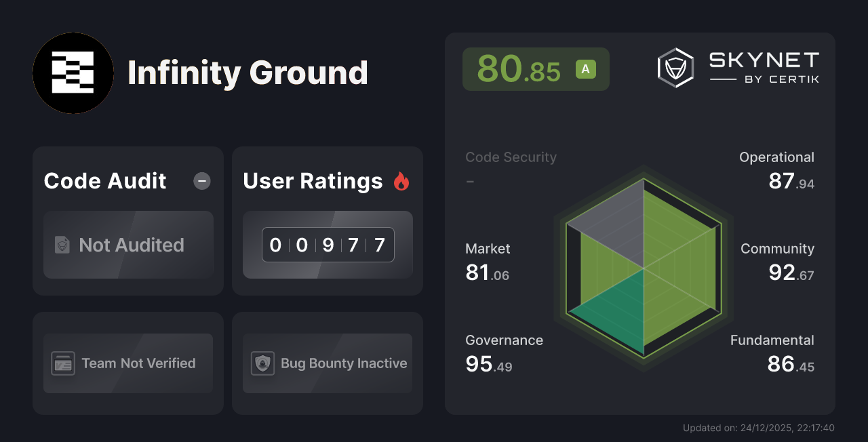Click the fire icon next to User Ratings
The image size is (868, 442).
tap(401, 181)
